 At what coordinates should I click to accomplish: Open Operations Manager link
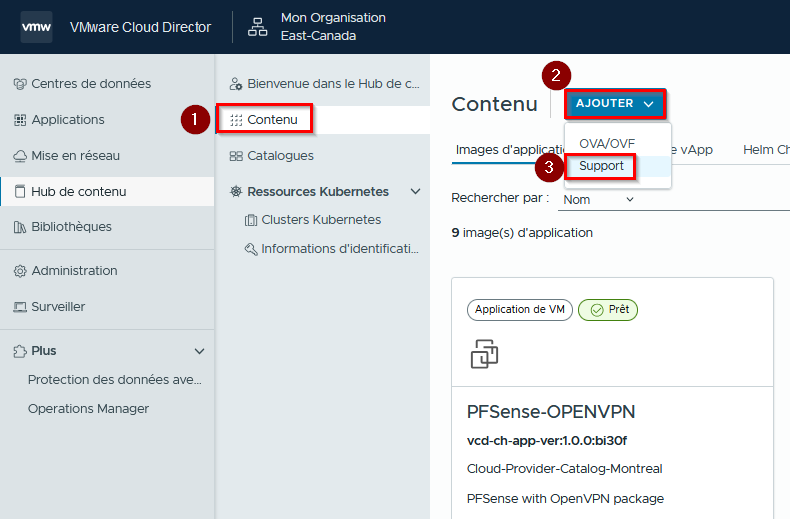tap(88, 409)
